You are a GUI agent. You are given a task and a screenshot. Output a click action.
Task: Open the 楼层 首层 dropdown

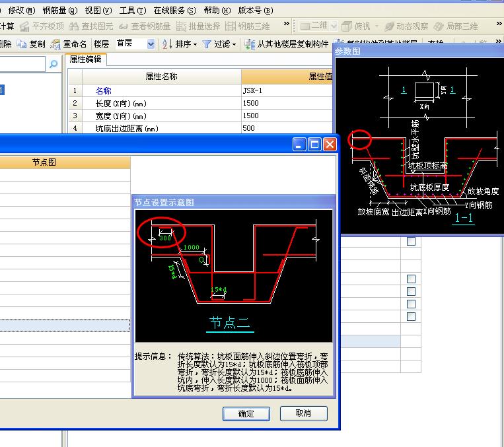pyautogui.click(x=151, y=44)
